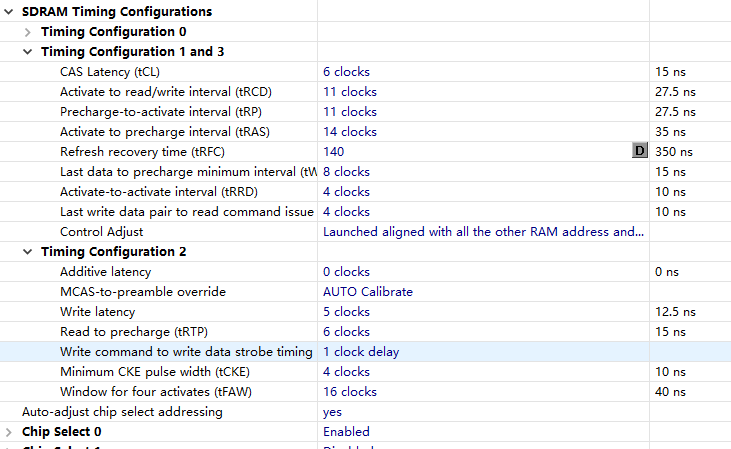Expand the Chip Select 0 node
This screenshot has height=449, width=731.
tap(9, 432)
